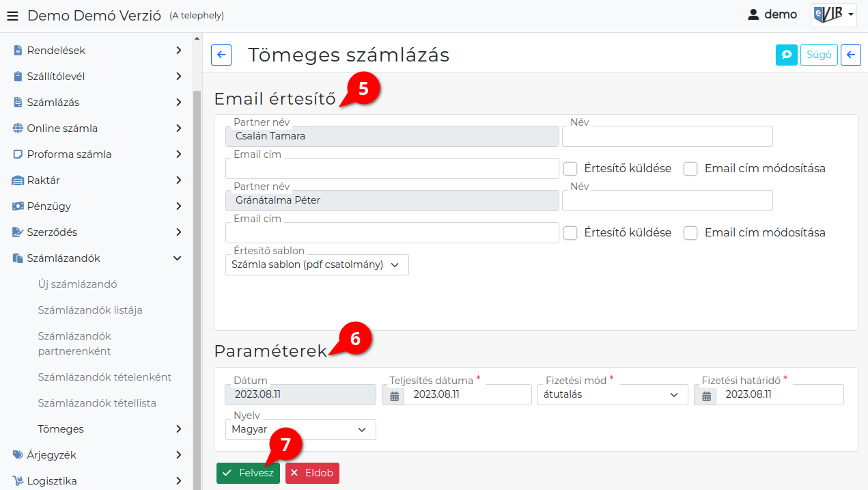The width and height of the screenshot is (868, 490).
Task: Expand the Rendelések menu chevron
Action: click(x=178, y=51)
